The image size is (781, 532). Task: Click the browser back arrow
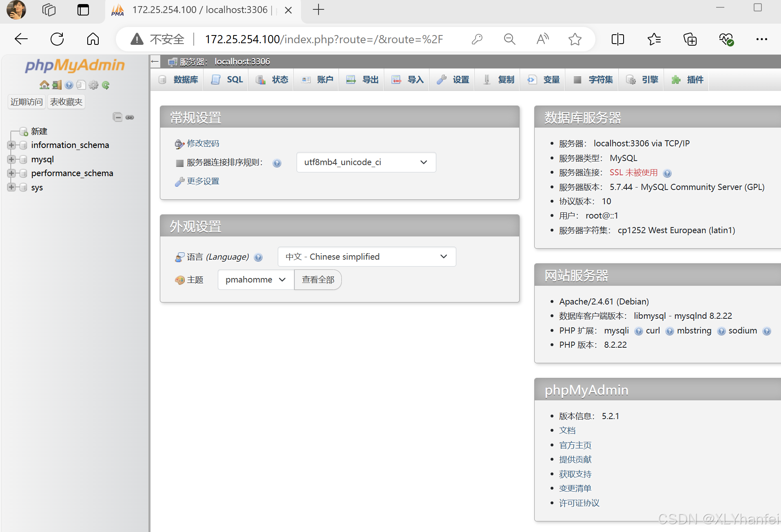click(x=21, y=39)
